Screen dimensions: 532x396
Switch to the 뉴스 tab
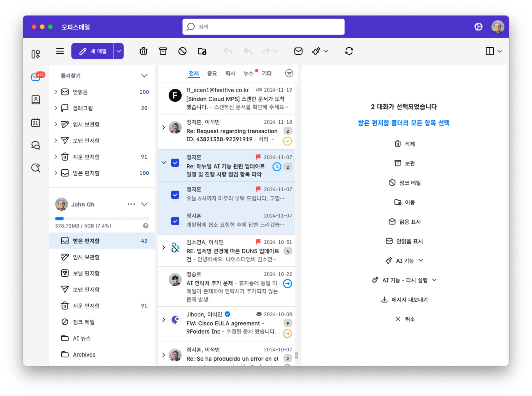coord(248,73)
